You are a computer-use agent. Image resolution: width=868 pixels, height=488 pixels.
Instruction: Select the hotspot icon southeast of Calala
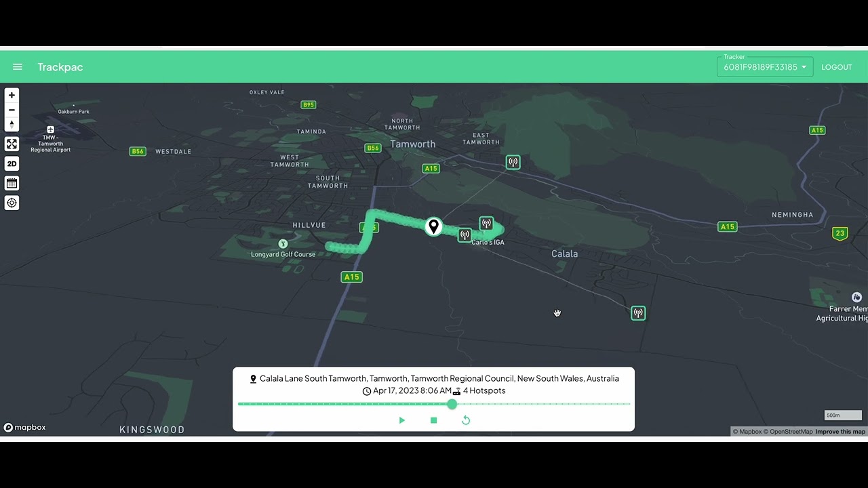638,313
